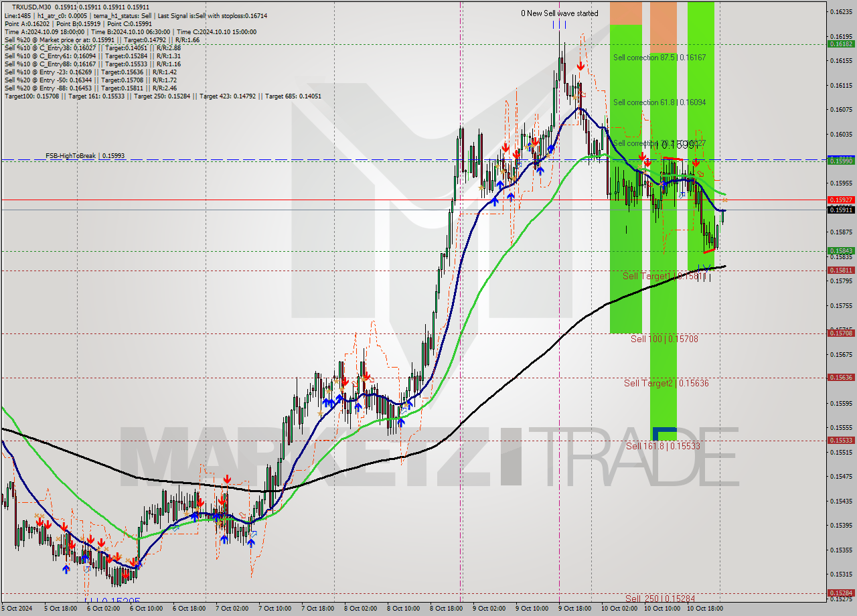857x616 pixels.
Task: Click the red price tag 0.15927
Action: (x=841, y=200)
